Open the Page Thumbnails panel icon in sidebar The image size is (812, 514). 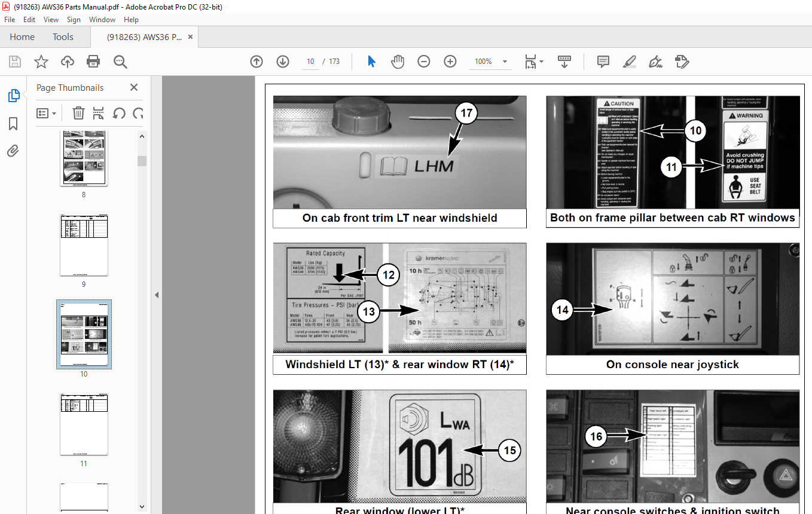(x=13, y=96)
